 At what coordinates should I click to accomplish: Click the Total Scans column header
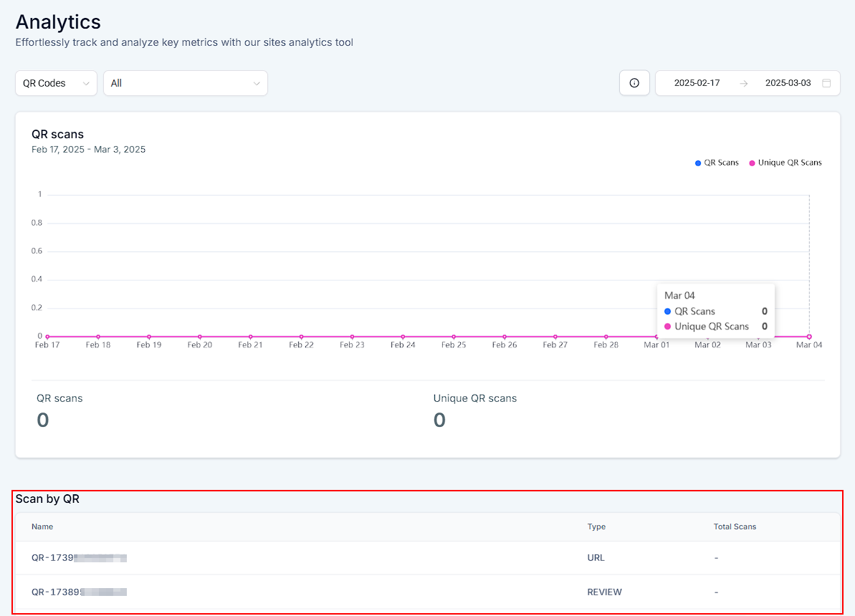tap(735, 526)
